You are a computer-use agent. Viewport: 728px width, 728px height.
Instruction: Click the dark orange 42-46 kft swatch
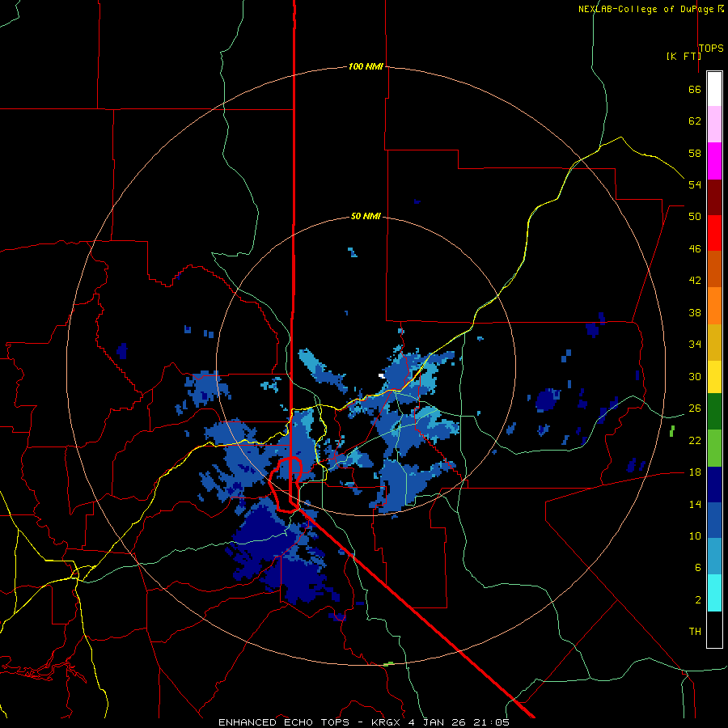(x=714, y=269)
